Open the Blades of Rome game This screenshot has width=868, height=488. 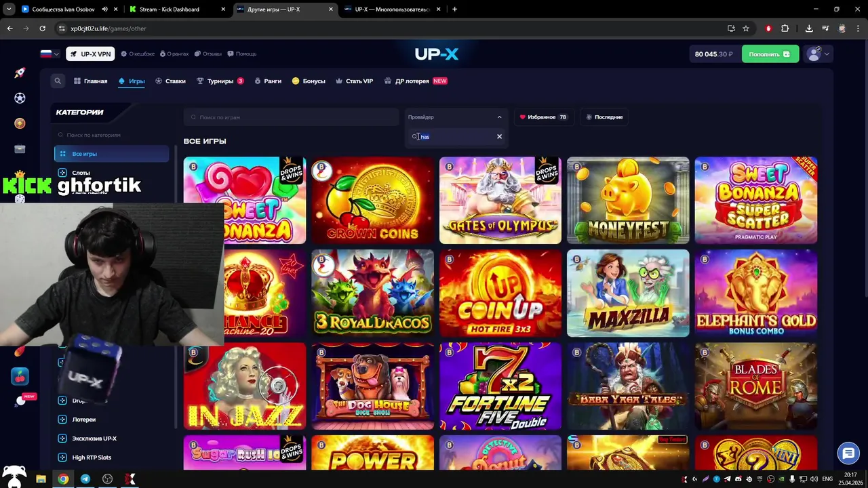pyautogui.click(x=756, y=386)
